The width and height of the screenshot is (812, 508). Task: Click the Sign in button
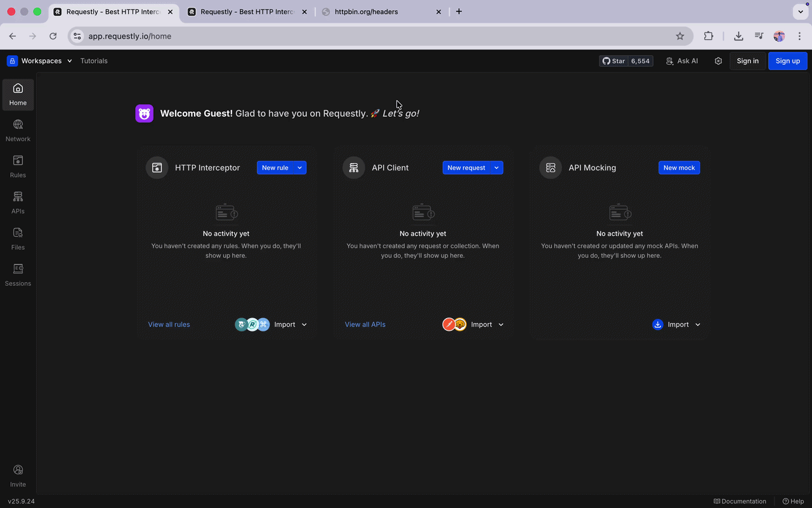[748, 61]
